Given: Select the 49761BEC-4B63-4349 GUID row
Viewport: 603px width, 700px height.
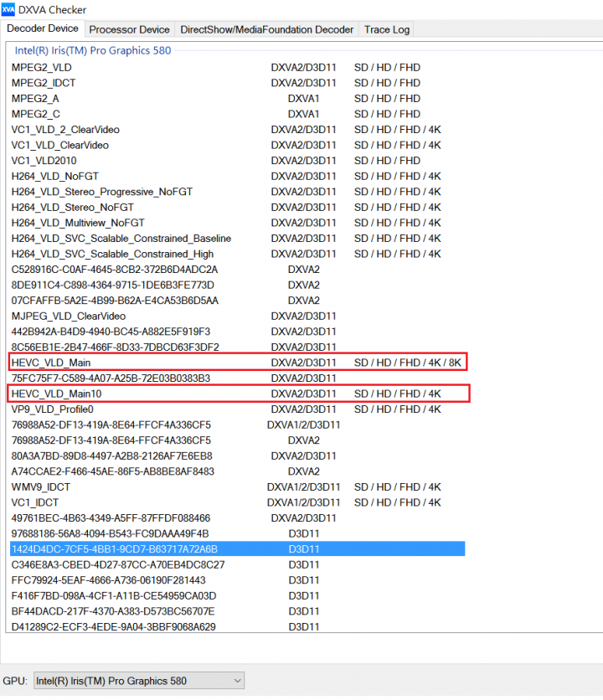Looking at the screenshot, I should coord(238,518).
